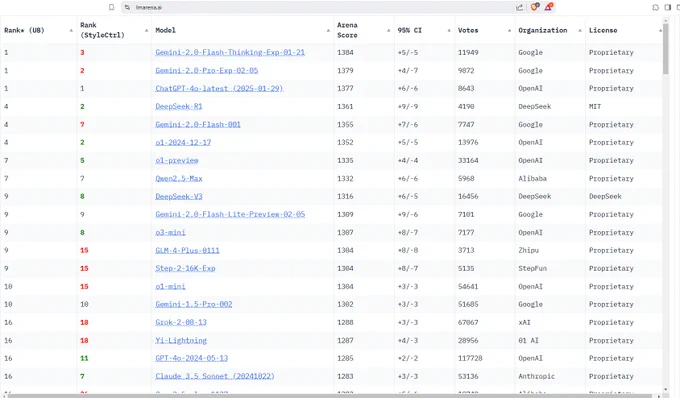Image resolution: width=680 pixels, height=398 pixels.
Task: Open the o1-mini model link
Action: coord(170,287)
